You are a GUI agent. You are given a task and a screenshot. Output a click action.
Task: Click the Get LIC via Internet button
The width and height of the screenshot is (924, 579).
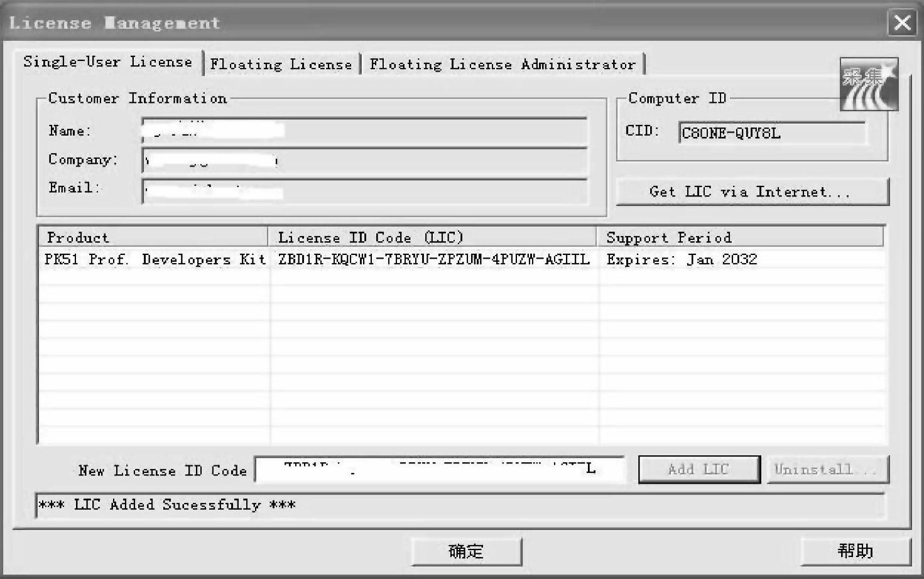752,192
